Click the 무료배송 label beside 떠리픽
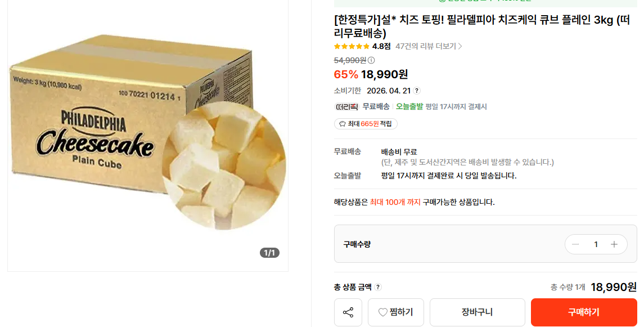 [376, 106]
